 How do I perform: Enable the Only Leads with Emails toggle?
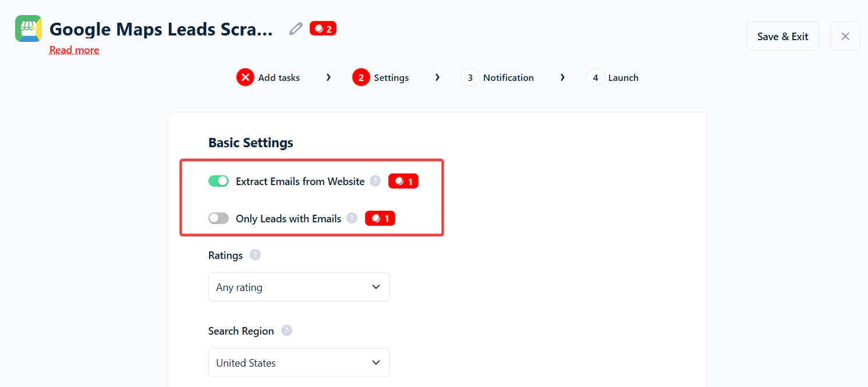218,218
